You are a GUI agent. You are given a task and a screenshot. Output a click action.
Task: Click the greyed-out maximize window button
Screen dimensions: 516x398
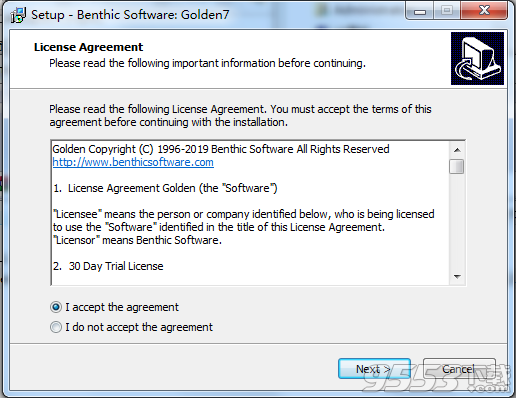[x=447, y=11]
